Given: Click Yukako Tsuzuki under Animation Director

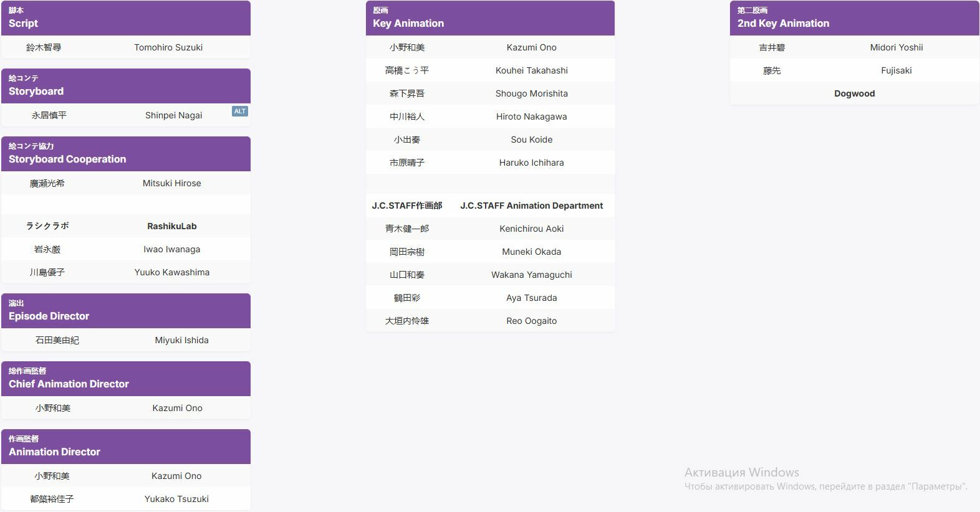Looking at the screenshot, I should (x=176, y=499).
